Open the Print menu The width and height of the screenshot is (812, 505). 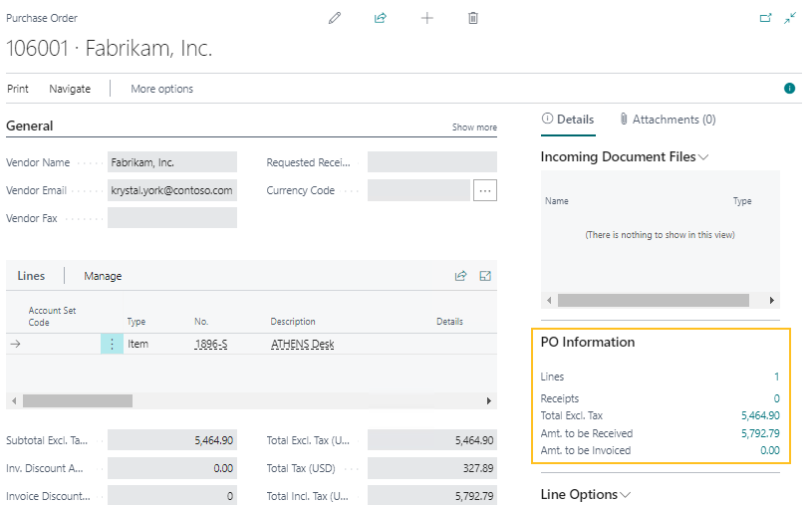tap(18, 89)
